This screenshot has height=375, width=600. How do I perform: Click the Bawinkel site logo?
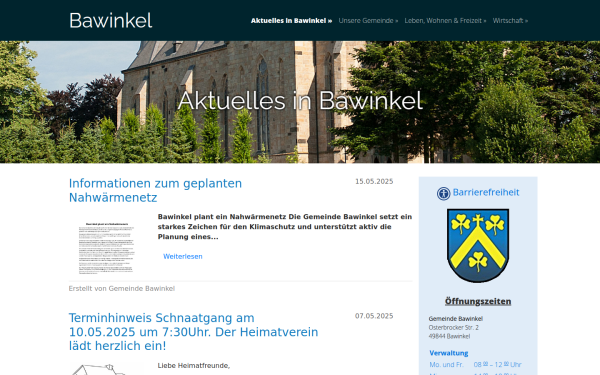point(111,21)
